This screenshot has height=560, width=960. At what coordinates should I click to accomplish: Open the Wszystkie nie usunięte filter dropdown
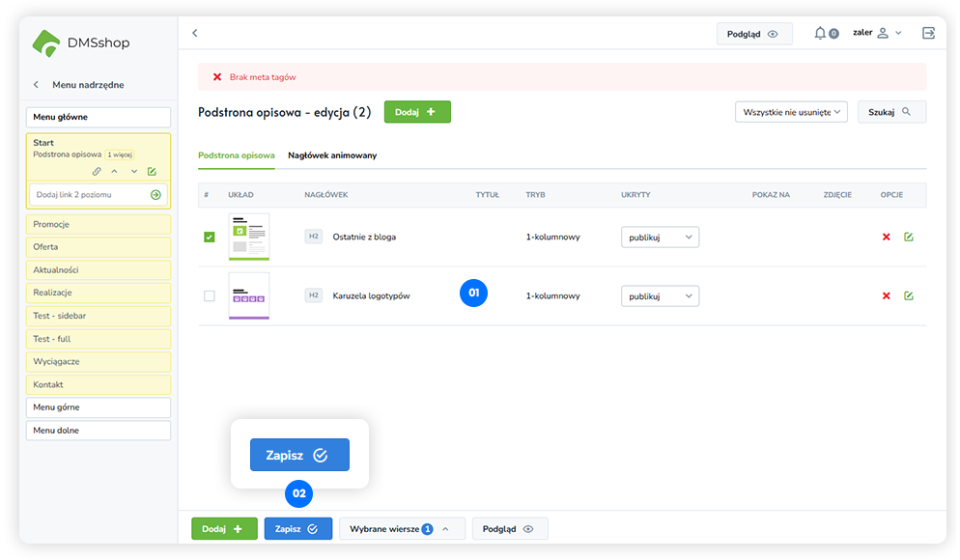tap(790, 112)
